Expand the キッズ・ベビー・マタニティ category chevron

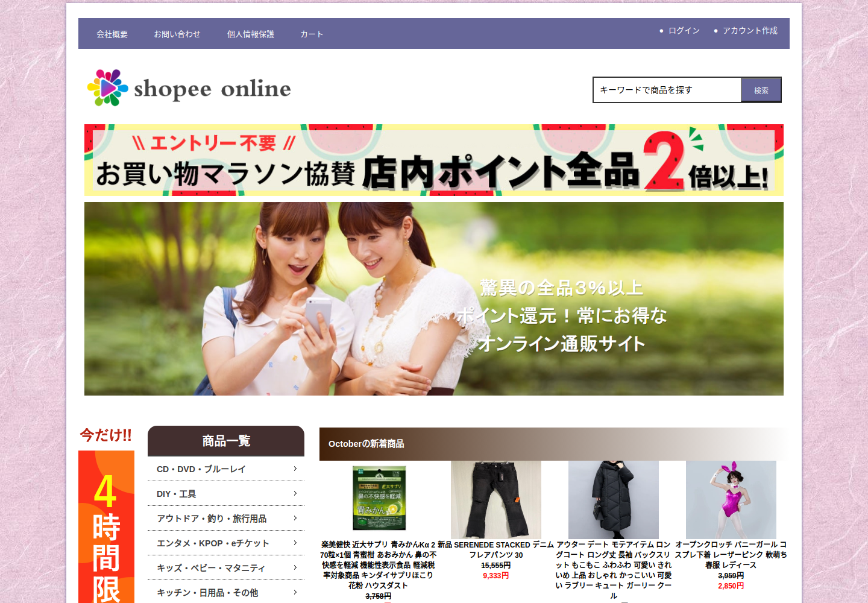click(x=295, y=567)
